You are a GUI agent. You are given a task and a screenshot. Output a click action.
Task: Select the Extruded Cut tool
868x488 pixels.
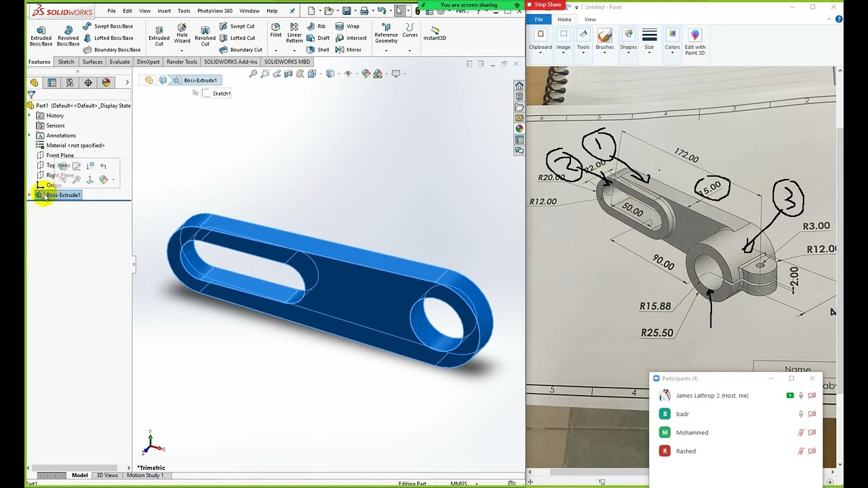click(159, 36)
